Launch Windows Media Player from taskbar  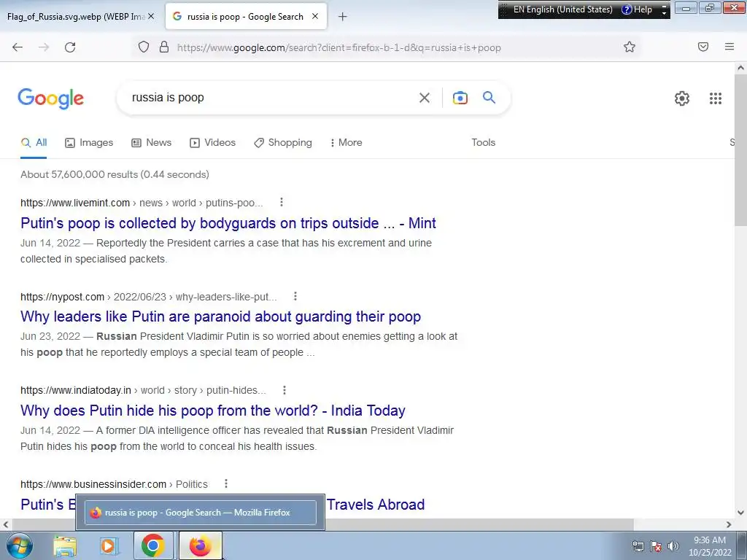tap(109, 545)
